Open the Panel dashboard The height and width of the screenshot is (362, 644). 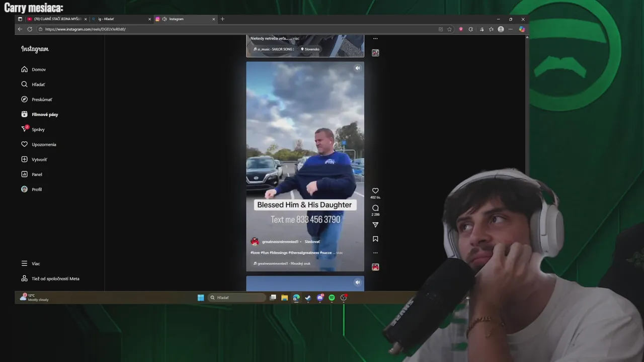pos(32,174)
